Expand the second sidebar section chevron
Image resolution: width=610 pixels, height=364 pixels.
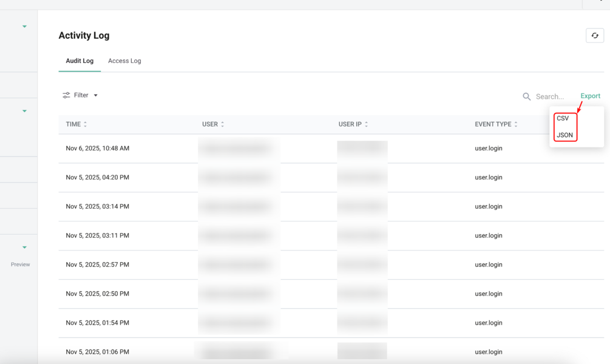[24, 111]
